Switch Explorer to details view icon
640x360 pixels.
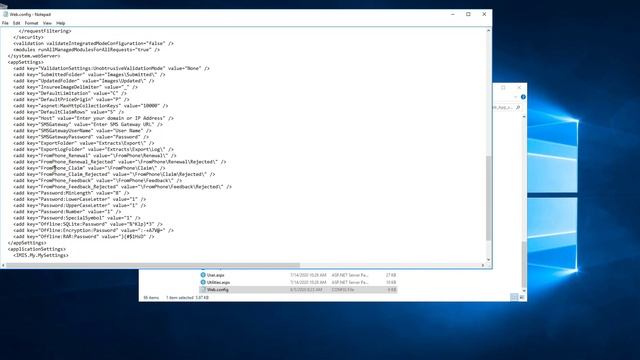[x=514, y=297]
